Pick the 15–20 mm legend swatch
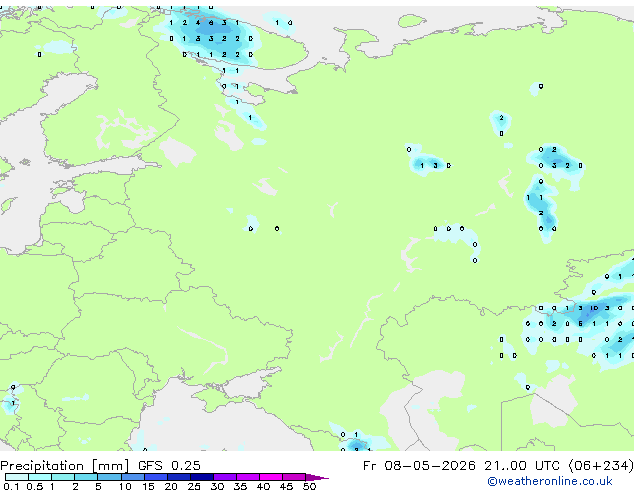 pyautogui.click(x=156, y=477)
